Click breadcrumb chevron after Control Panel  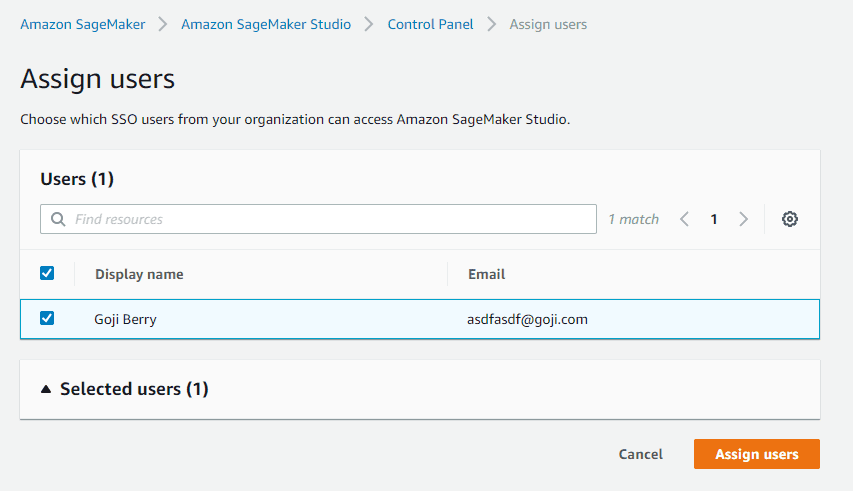(x=491, y=24)
